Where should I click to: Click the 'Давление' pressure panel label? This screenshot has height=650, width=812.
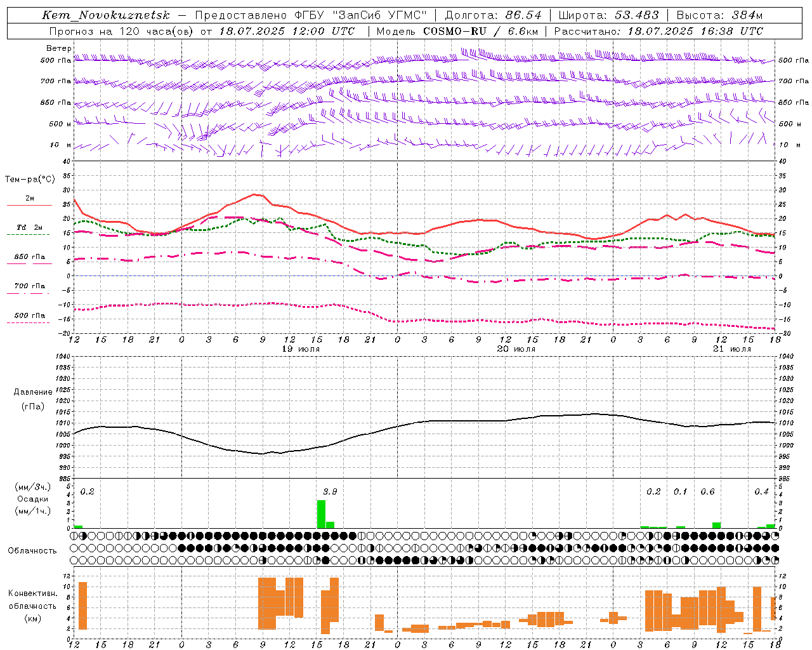(x=33, y=392)
